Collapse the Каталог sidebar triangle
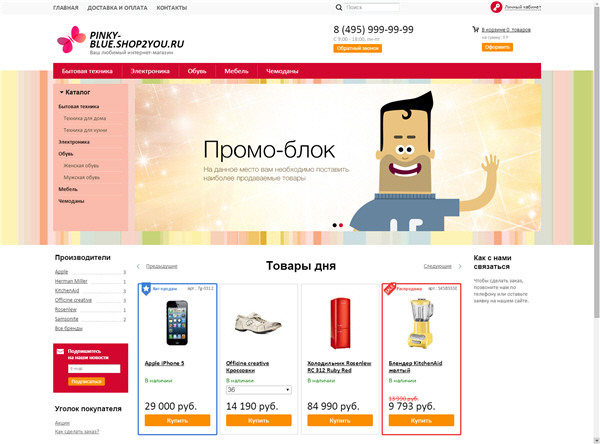 pos(61,92)
